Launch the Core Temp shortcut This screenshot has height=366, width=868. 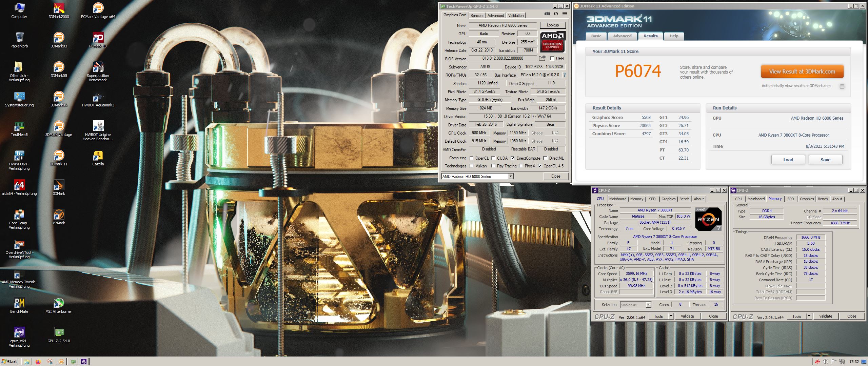click(x=19, y=219)
